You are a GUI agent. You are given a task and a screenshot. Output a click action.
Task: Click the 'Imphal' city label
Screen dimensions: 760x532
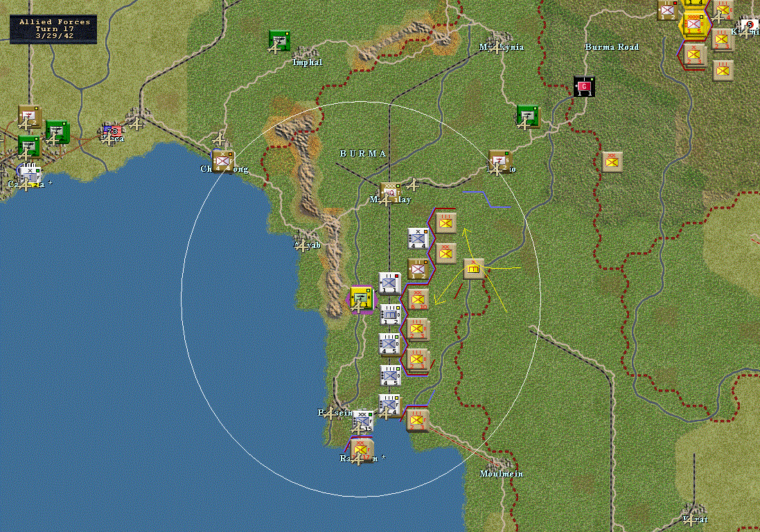[308, 62]
